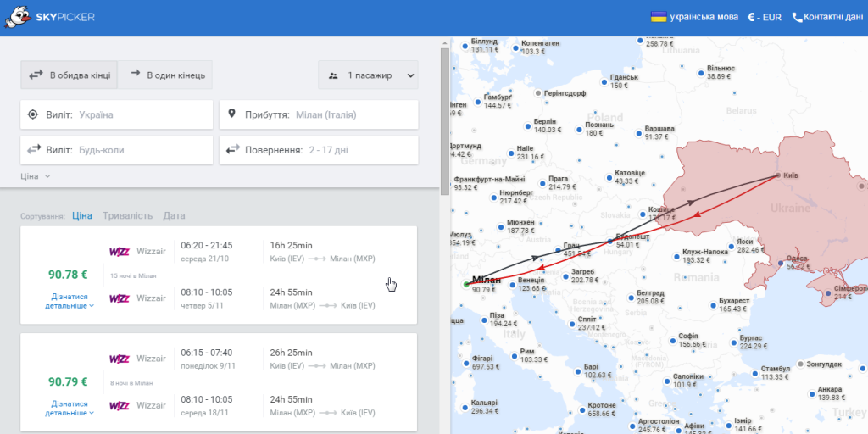The width and height of the screenshot is (868, 434).
Task: Click the Wizzair logo of четвер 5/11 flight
Action: pyautogui.click(x=120, y=298)
